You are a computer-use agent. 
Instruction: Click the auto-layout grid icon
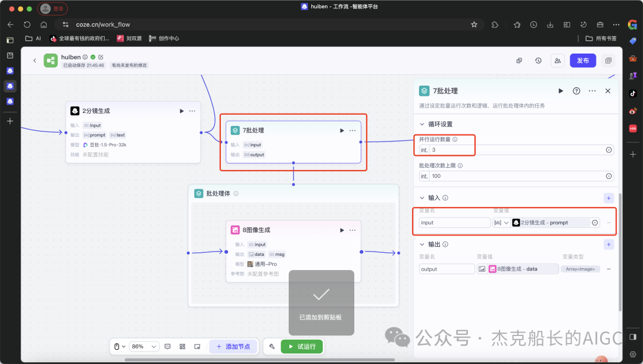[183, 346]
